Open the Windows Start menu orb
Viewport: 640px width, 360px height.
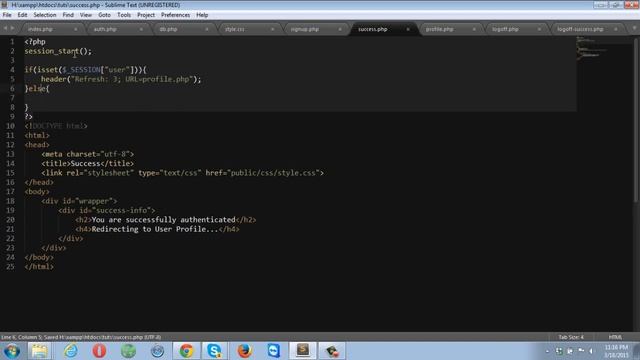(x=11, y=351)
